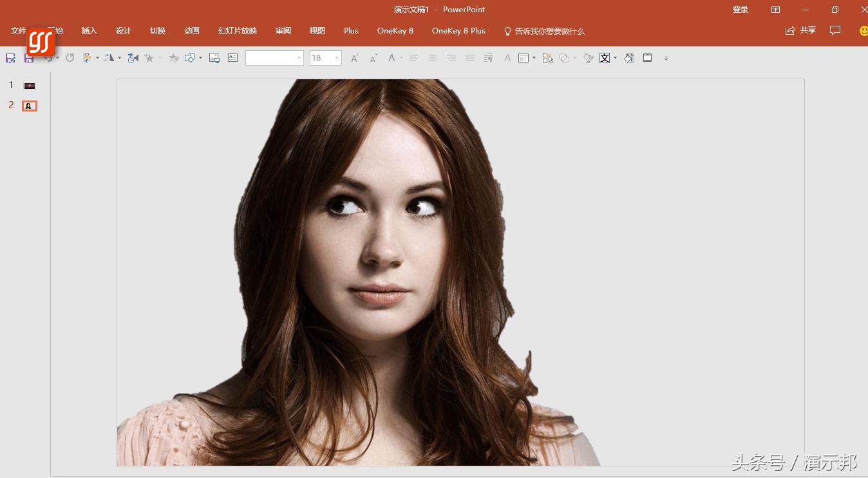Toggle justify text alignment

click(x=470, y=58)
